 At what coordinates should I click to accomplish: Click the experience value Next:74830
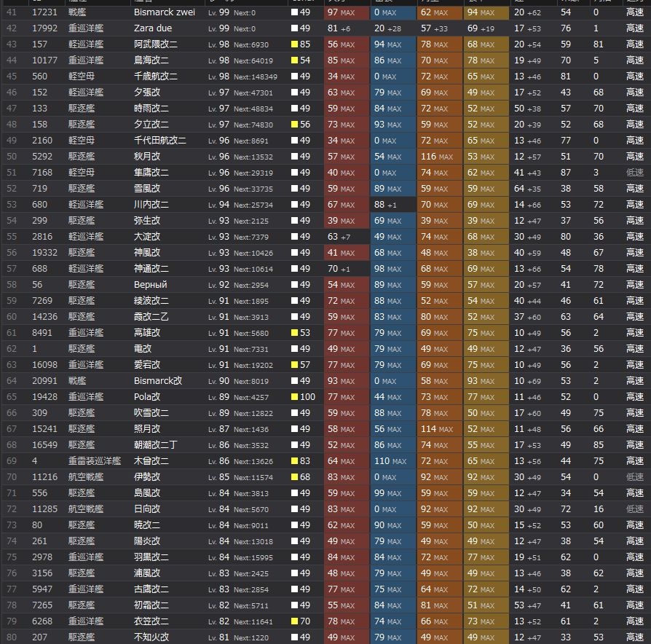click(253, 125)
